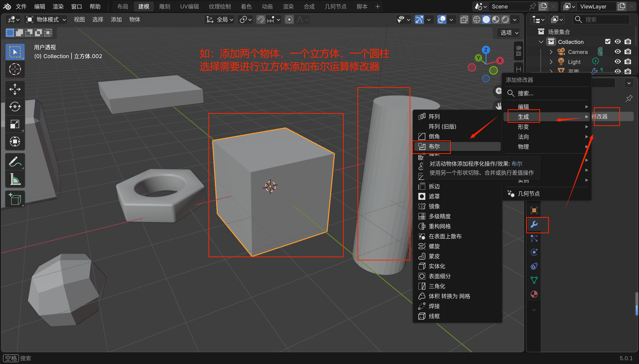639x364 pixels.
Task: Open the 物体模式 mode dropdown
Action: click(x=46, y=19)
